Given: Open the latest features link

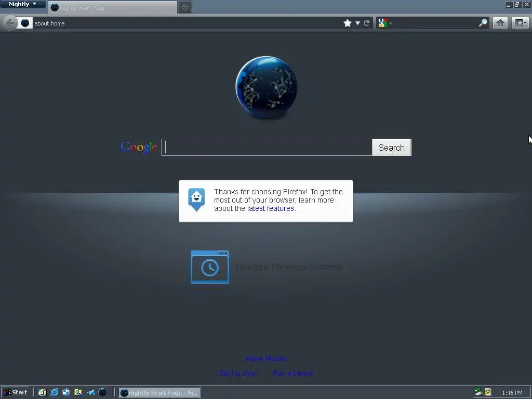Looking at the screenshot, I should tap(270, 208).
